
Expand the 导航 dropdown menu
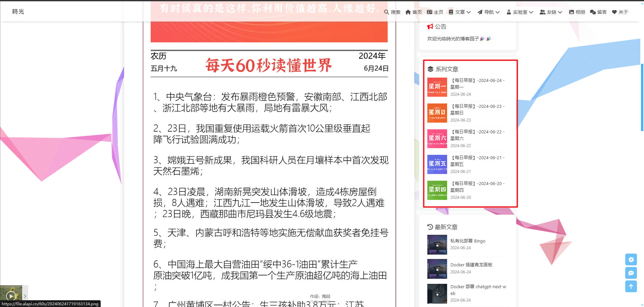(x=489, y=12)
